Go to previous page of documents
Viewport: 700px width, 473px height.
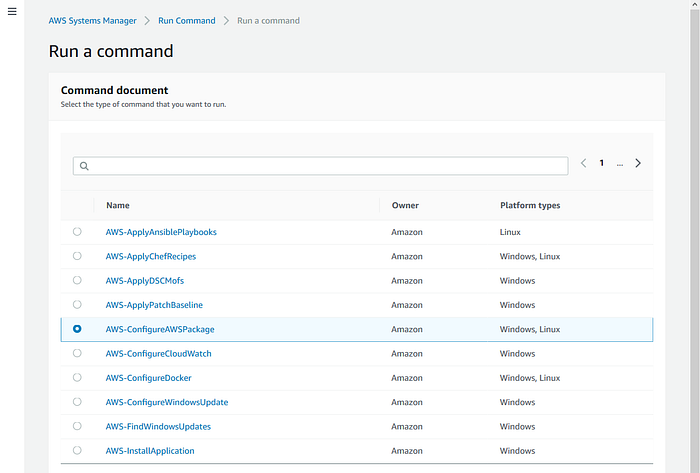[x=584, y=163]
